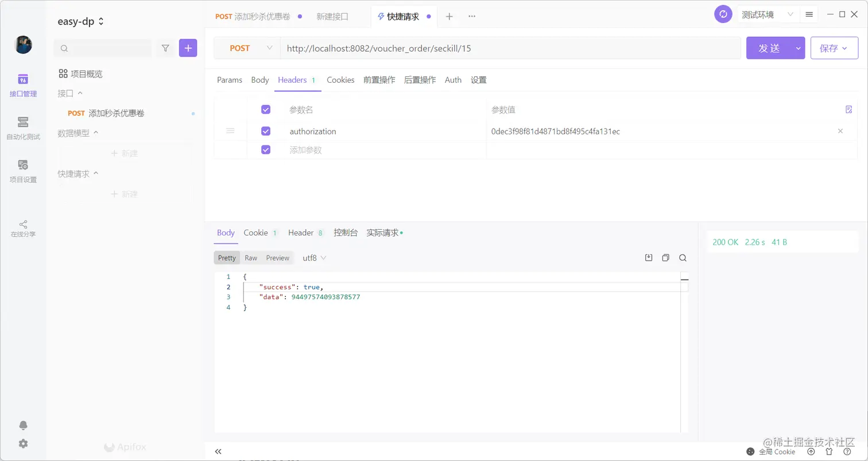Viewport: 868px width, 461px height.
Task: Collapse the 快捷请求 sidebar section
Action: [78, 173]
